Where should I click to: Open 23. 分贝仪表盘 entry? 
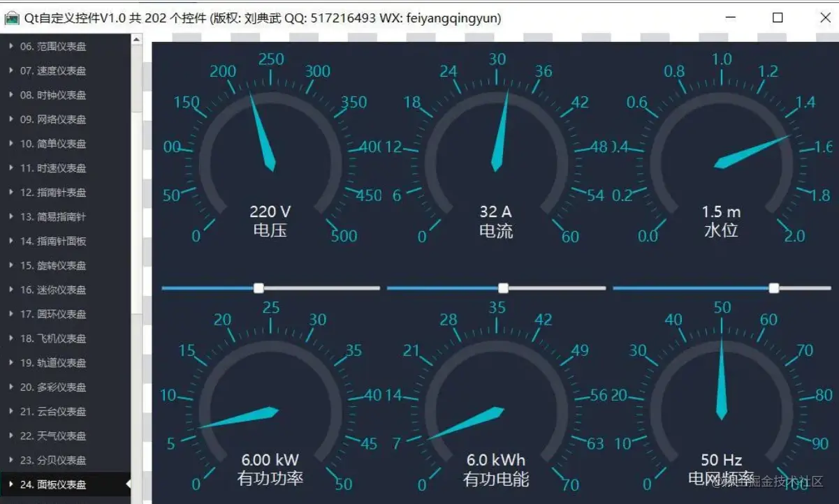[x=66, y=461]
